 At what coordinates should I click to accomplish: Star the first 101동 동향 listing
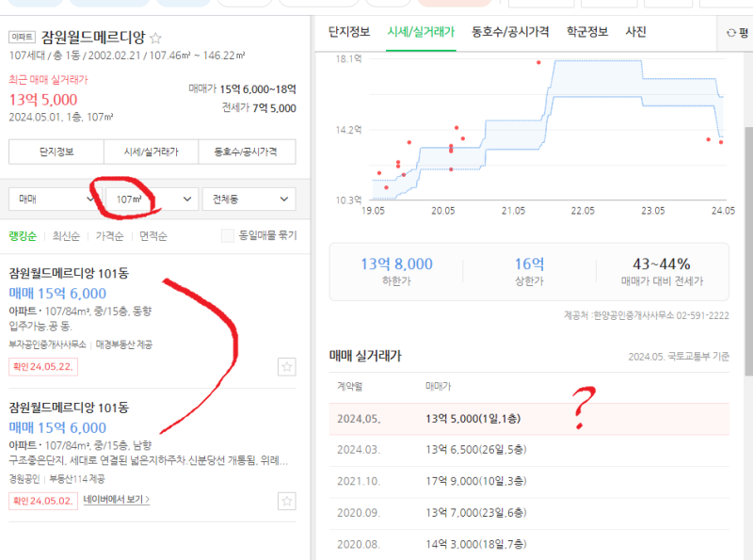click(287, 367)
